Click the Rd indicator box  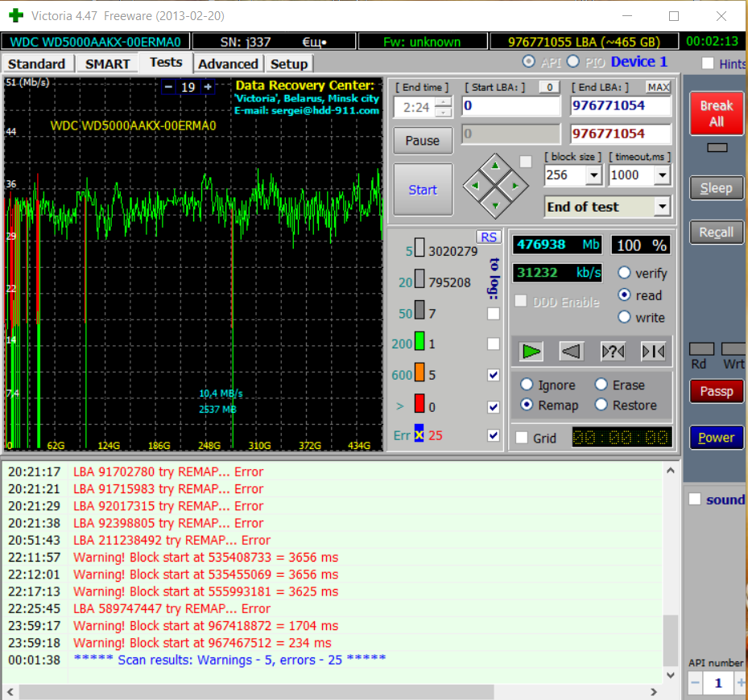pyautogui.click(x=702, y=349)
